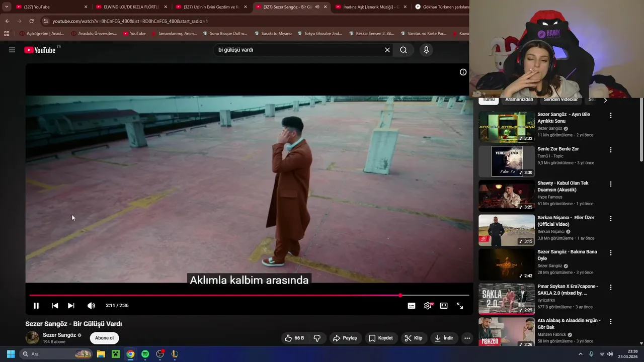Select the Senden videolar filter chip

point(561,100)
